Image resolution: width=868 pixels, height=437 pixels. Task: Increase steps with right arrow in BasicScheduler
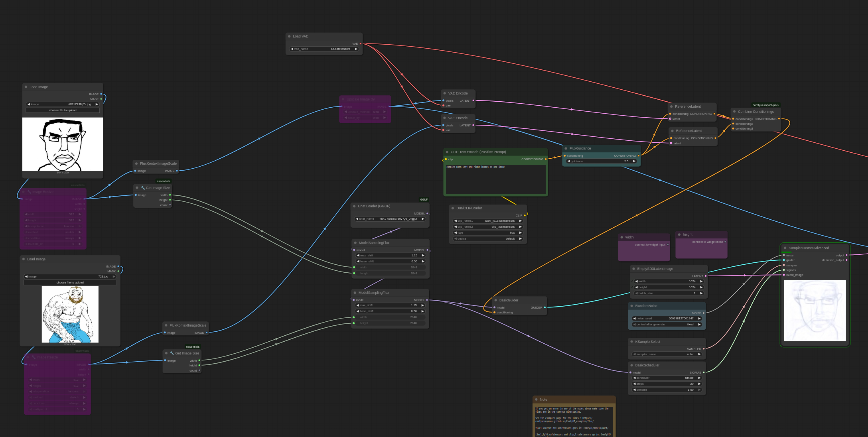click(699, 384)
